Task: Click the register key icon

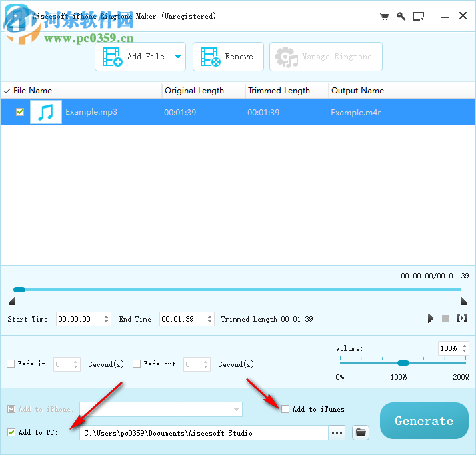Action: pyautogui.click(x=401, y=16)
